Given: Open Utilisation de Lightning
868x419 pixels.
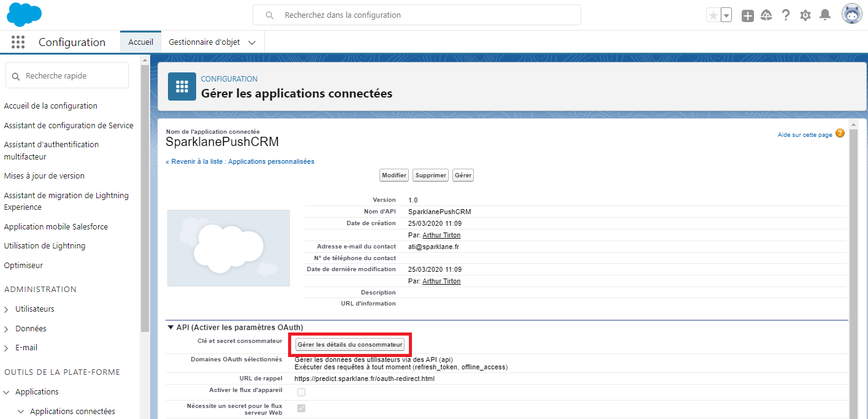Looking at the screenshot, I should [x=45, y=245].
